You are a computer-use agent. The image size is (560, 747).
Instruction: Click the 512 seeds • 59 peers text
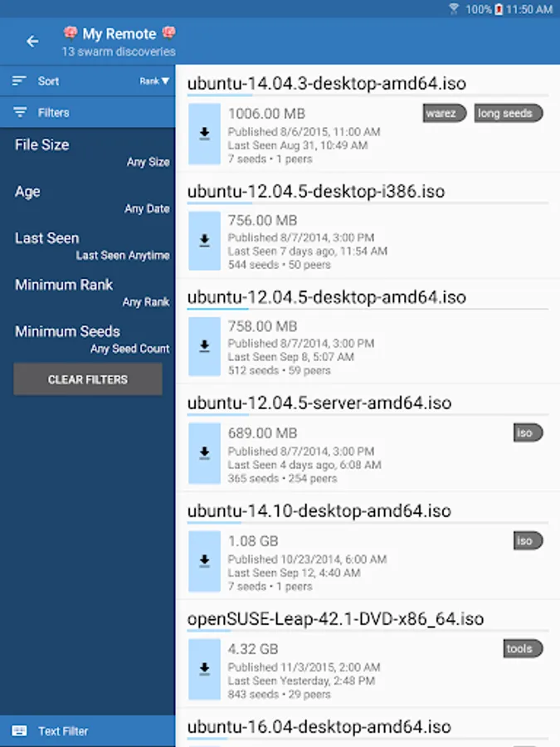click(279, 371)
